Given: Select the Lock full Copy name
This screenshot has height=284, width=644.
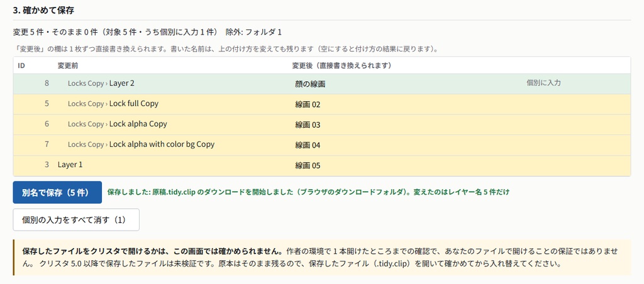Looking at the screenshot, I should [x=133, y=104].
